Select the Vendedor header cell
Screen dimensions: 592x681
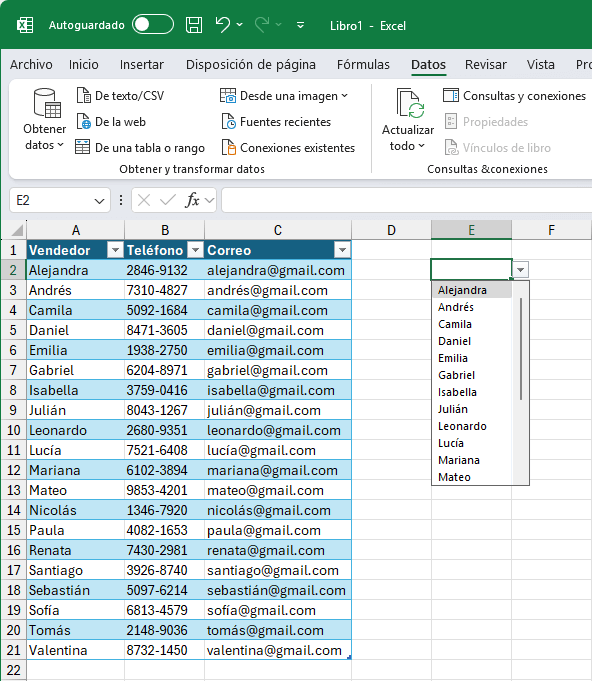pyautogui.click(x=76, y=250)
